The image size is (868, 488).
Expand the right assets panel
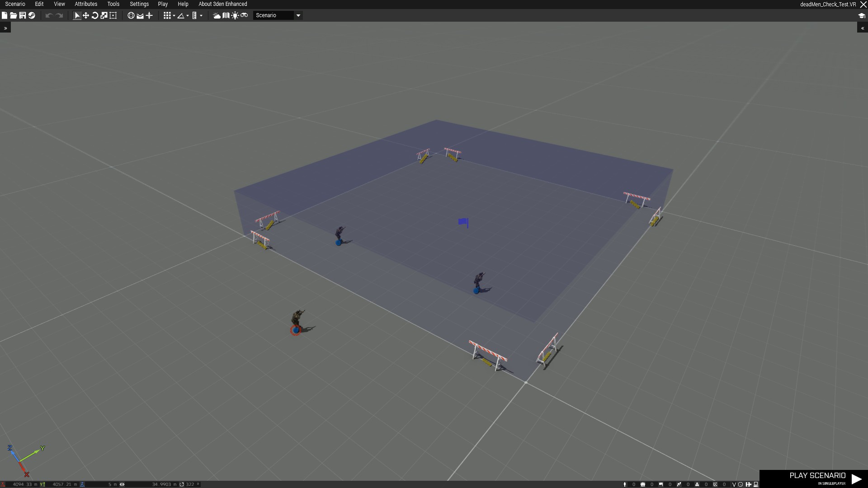click(862, 28)
